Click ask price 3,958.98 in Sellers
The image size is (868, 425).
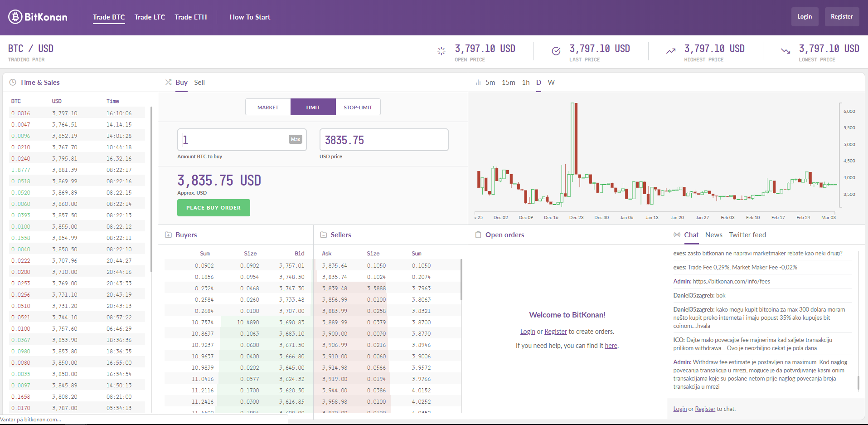tap(335, 402)
